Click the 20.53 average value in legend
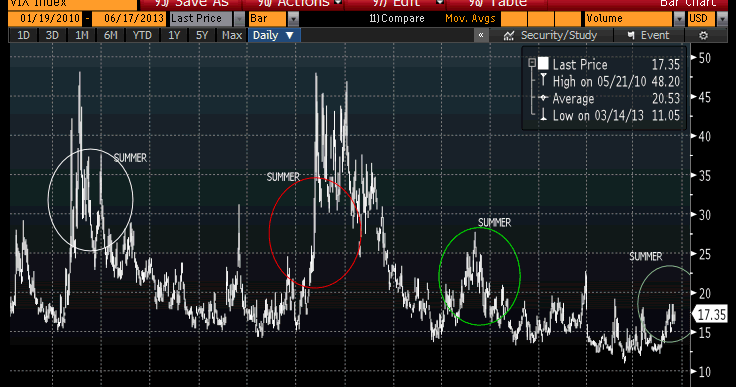The height and width of the screenshot is (387, 736). tap(666, 99)
